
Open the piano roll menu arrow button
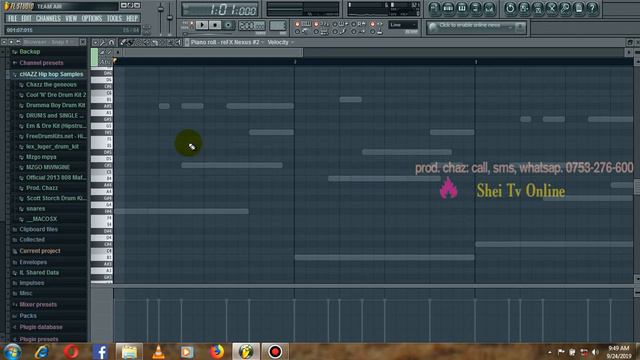point(95,42)
